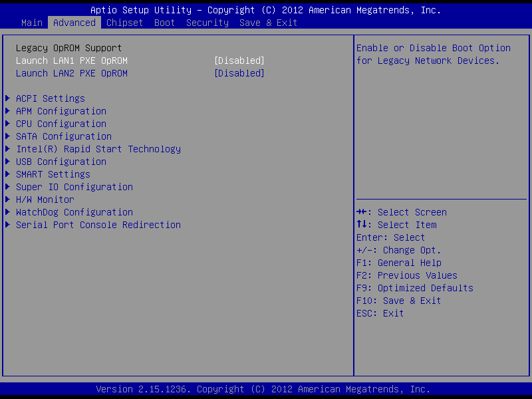
Task: Open the Boot tab
Action: tap(164, 23)
